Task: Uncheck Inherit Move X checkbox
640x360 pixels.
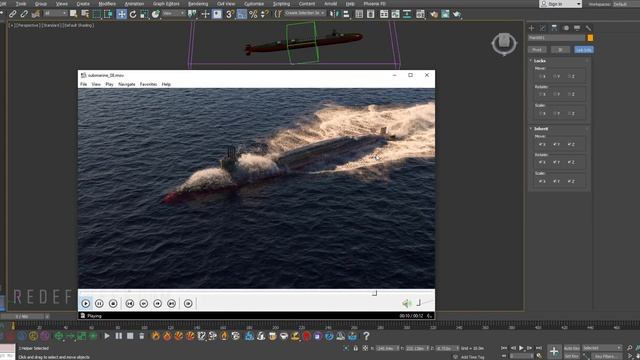Action: 542,144
